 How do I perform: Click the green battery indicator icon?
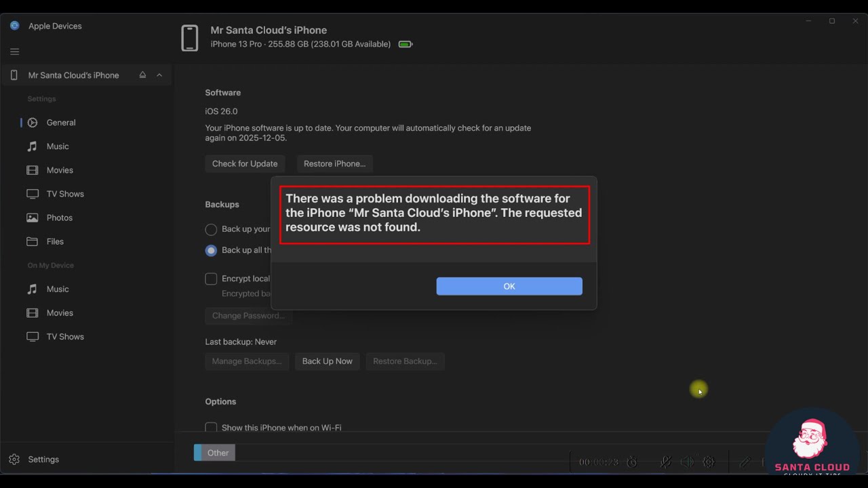tap(406, 44)
